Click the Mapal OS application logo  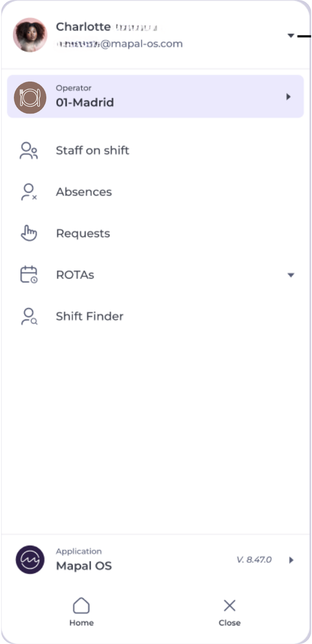(30, 560)
